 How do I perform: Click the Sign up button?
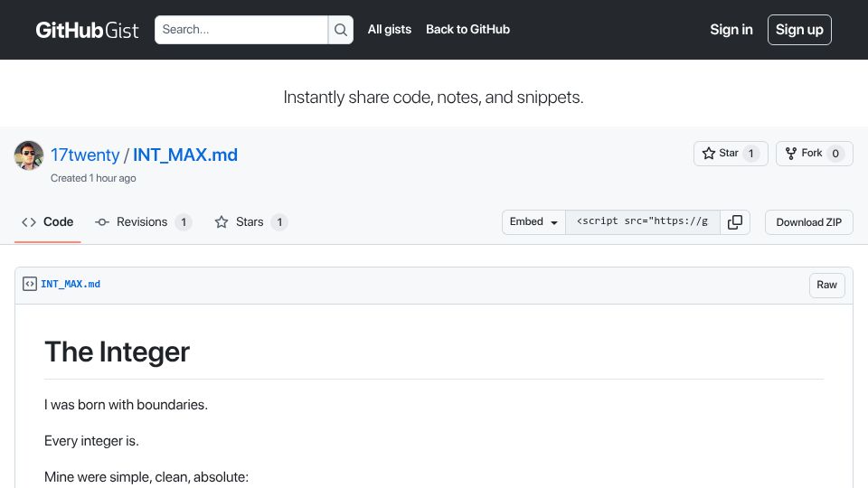click(x=799, y=30)
